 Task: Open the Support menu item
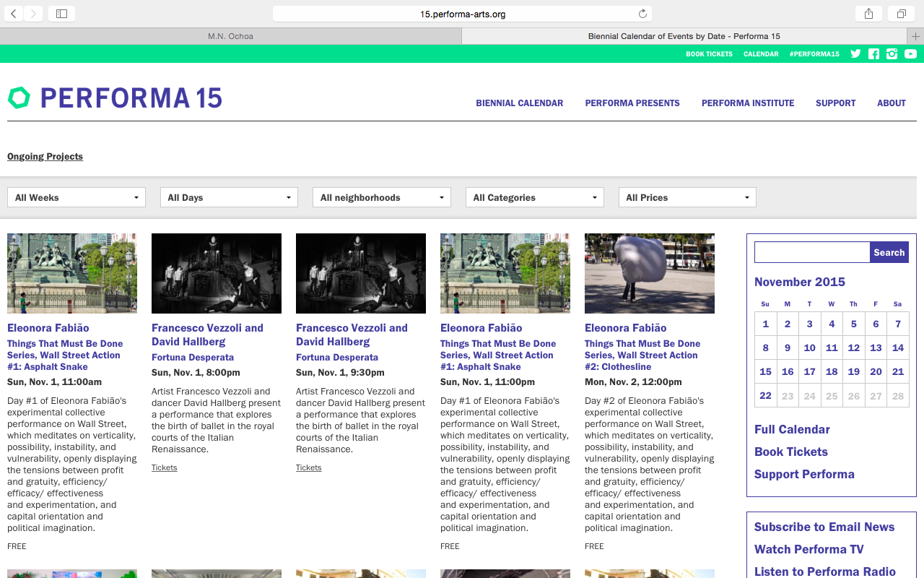click(835, 103)
